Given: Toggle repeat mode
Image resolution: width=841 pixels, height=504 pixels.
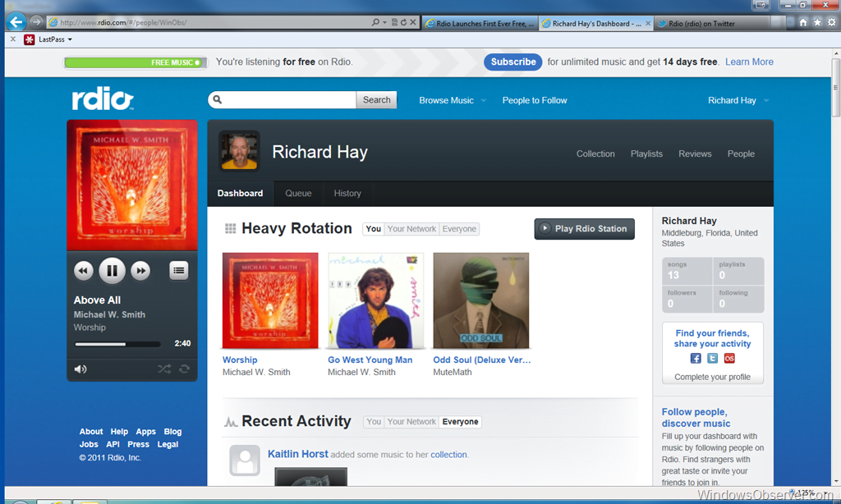Looking at the screenshot, I should (x=185, y=369).
